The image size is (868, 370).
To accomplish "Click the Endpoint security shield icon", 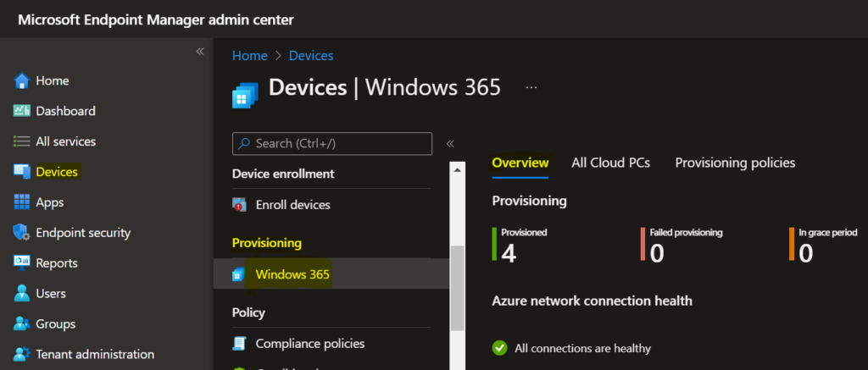I will (x=21, y=233).
